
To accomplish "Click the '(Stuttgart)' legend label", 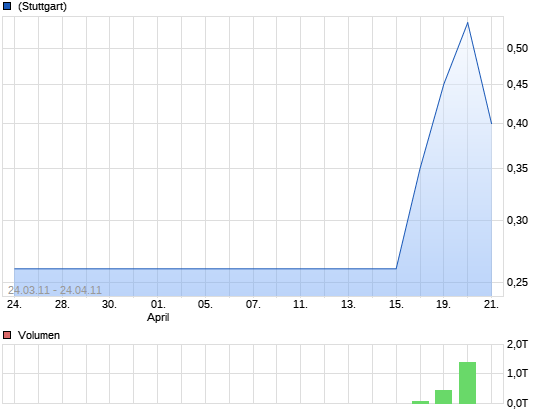I will (x=42, y=7).
